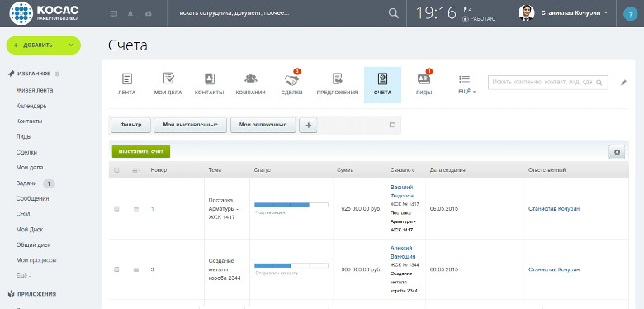Open the Лиды tab

click(x=424, y=84)
